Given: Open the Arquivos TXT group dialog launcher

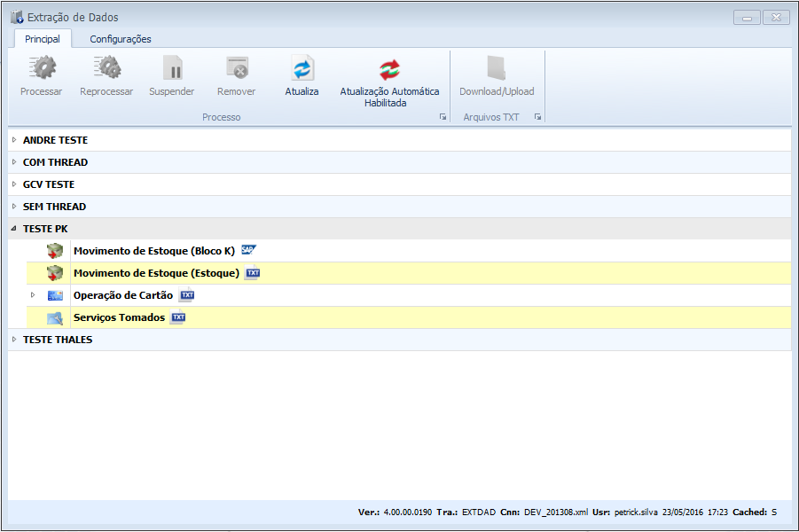Looking at the screenshot, I should pos(537,117).
